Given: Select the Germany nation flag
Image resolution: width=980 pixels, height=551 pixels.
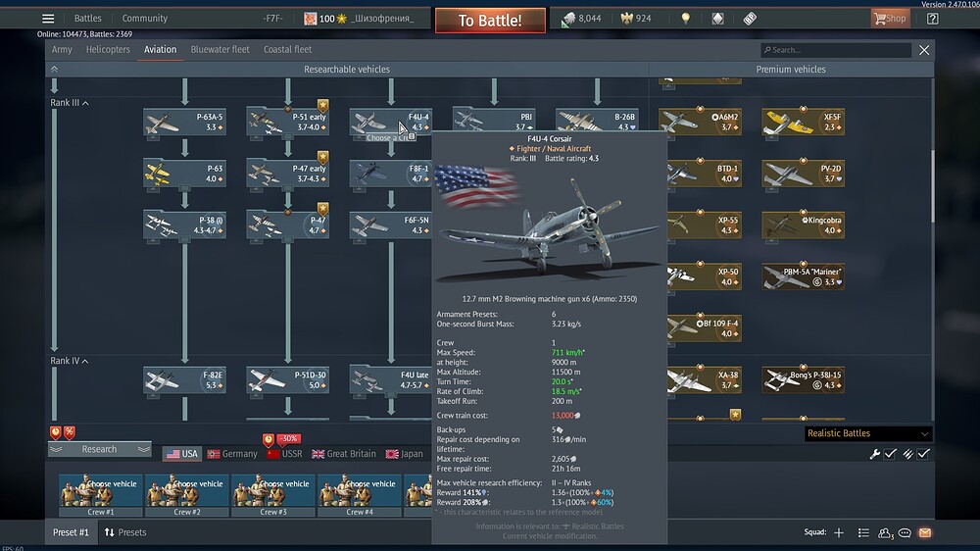Looking at the screenshot, I should [232, 454].
